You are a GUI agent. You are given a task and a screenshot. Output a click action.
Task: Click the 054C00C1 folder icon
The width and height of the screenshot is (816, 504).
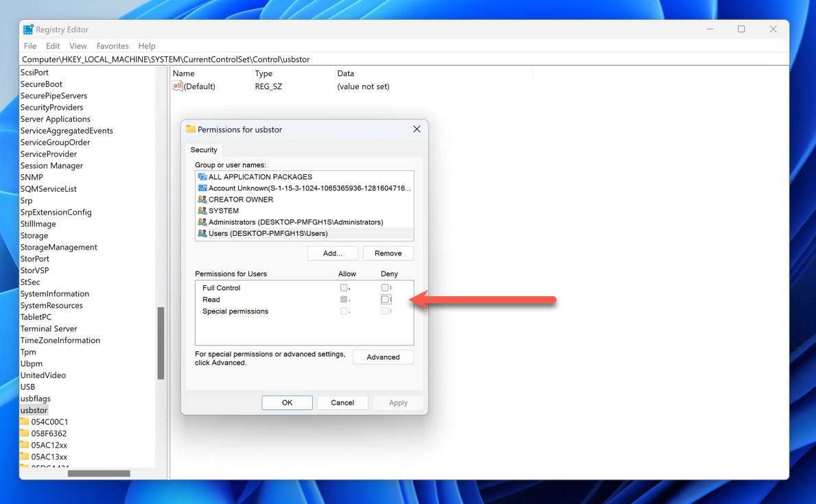(x=25, y=421)
